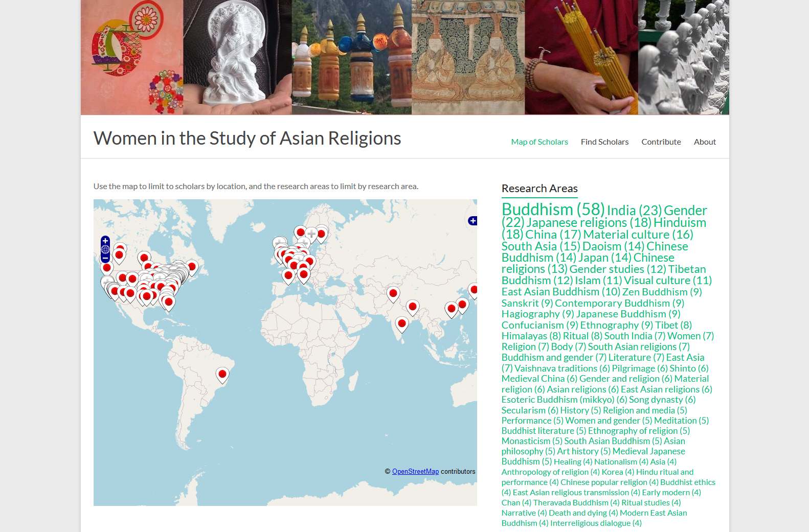Select the scholar marker in Nepal region
The width and height of the screenshot is (809, 532).
(x=413, y=308)
